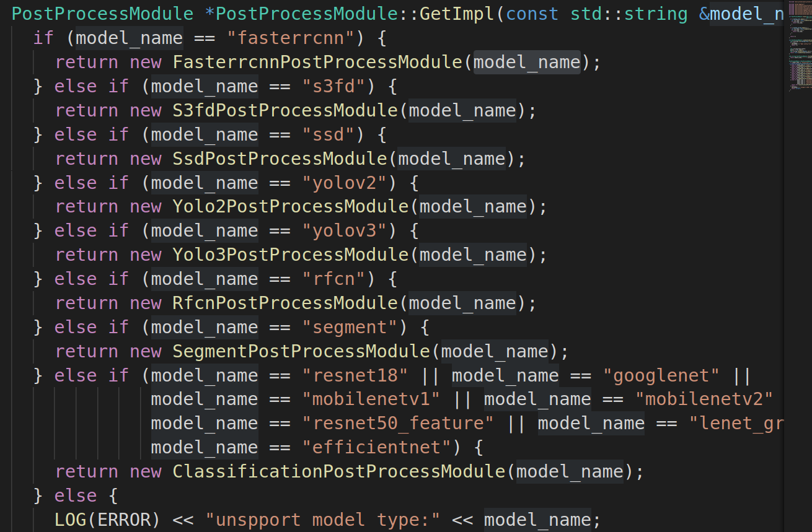Click the "efficientnet" string literal
812x532 pixels.
point(377,447)
